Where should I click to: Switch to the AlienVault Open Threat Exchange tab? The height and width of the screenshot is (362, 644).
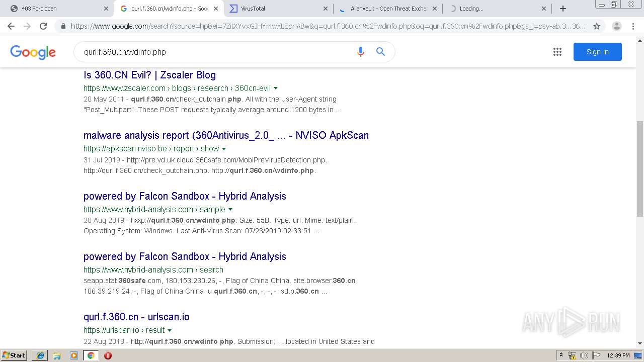pos(388,9)
